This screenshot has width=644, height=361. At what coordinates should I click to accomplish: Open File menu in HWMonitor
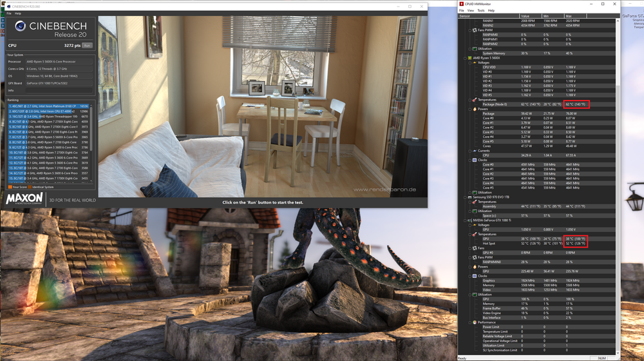[x=462, y=10]
